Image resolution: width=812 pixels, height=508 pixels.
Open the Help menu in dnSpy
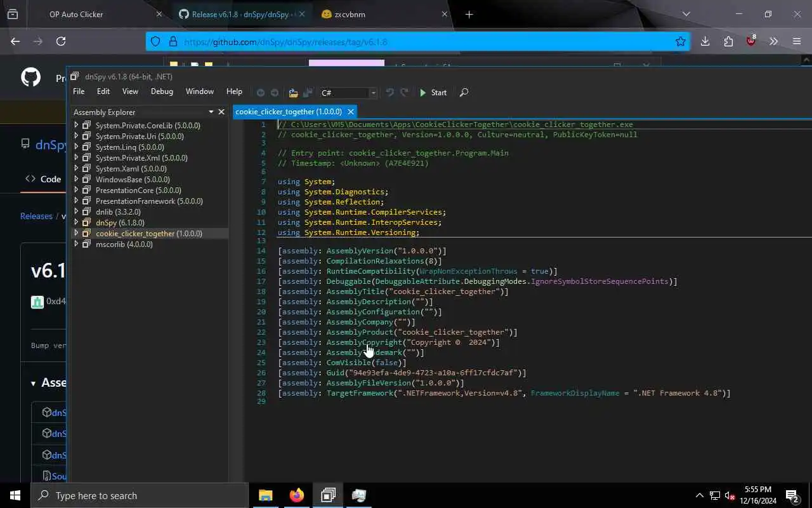tap(234, 91)
